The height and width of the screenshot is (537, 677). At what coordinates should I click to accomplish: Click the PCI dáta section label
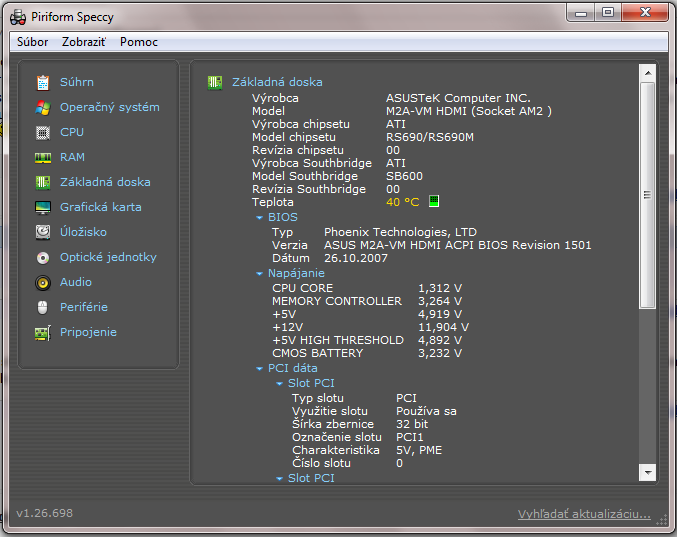[293, 368]
